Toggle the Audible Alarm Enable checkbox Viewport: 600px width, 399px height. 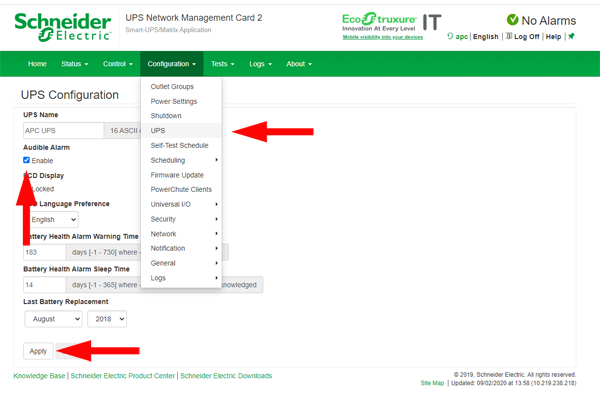[26, 160]
